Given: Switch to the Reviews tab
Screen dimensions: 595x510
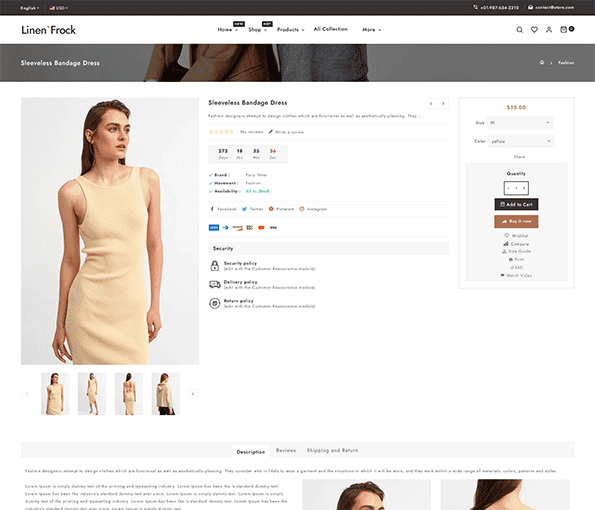Looking at the screenshot, I should (286, 450).
